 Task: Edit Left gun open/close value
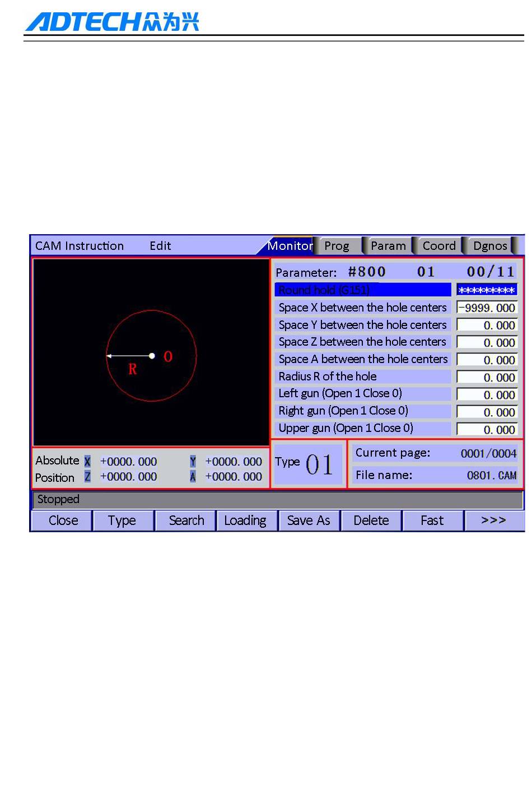click(487, 394)
